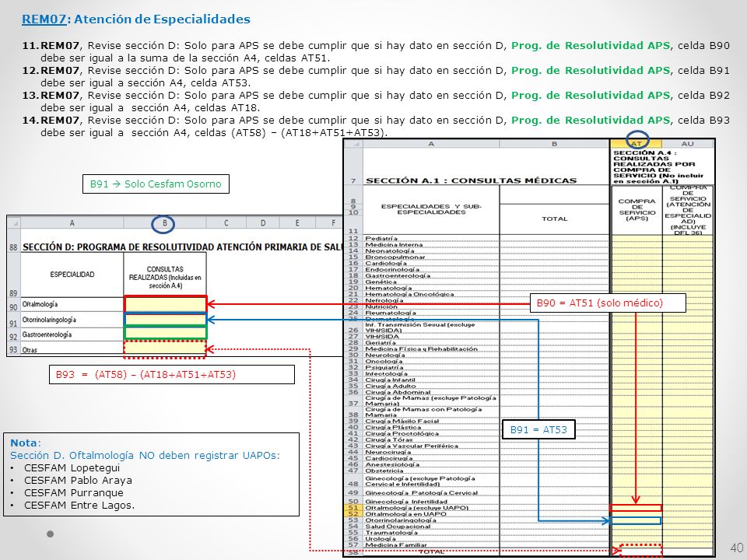Viewport: 747px width, 560px height.
Task: Click select-all corner of right sheet
Action: pyautogui.click(x=353, y=143)
